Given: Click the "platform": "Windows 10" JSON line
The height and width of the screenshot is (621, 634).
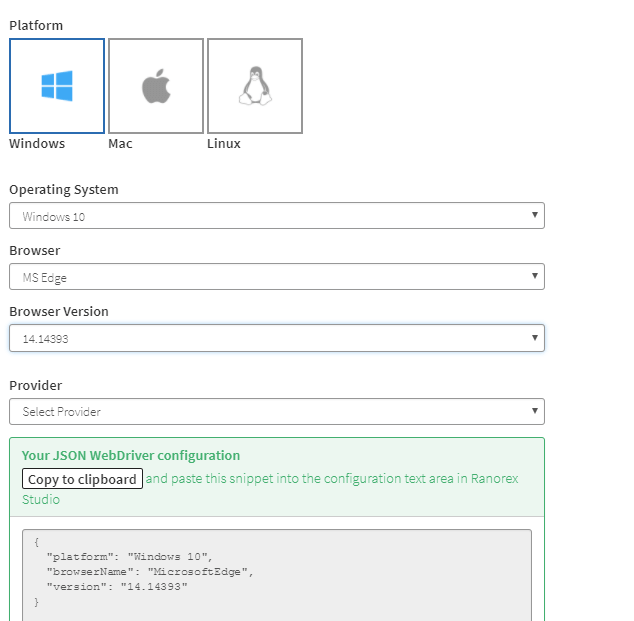Looking at the screenshot, I should coord(130,557).
